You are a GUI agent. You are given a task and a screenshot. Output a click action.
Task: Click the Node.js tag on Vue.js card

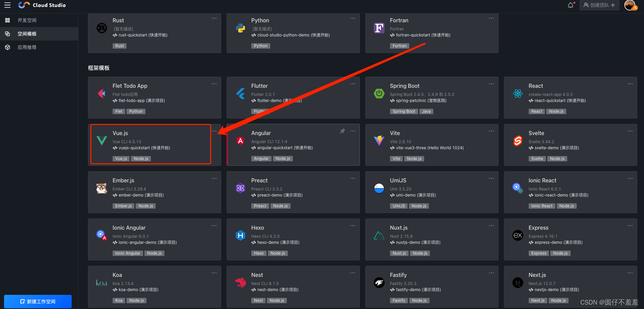141,159
